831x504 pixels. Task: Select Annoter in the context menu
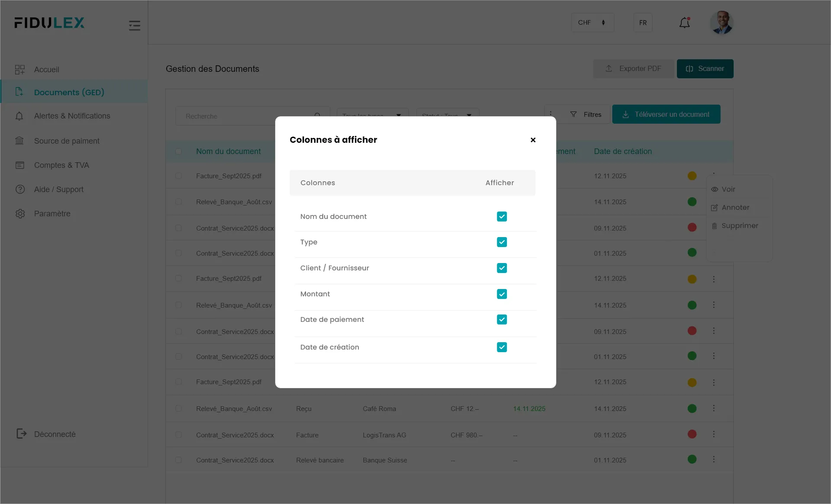point(735,208)
